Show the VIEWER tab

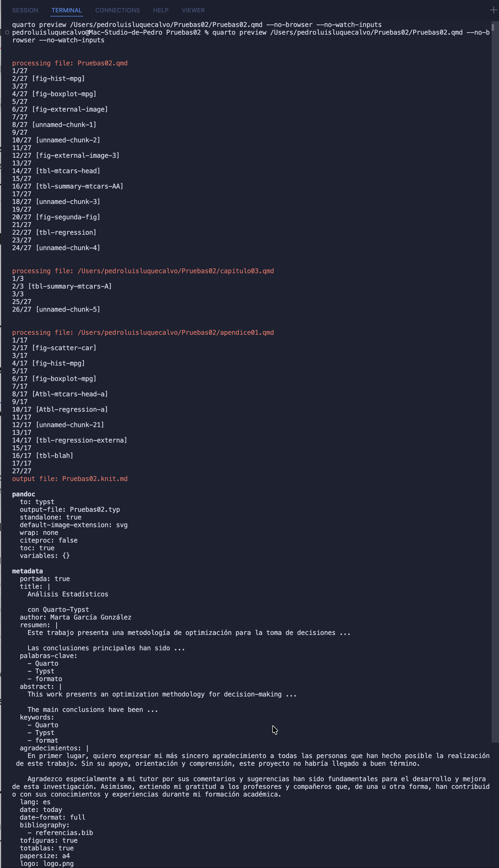point(193,10)
